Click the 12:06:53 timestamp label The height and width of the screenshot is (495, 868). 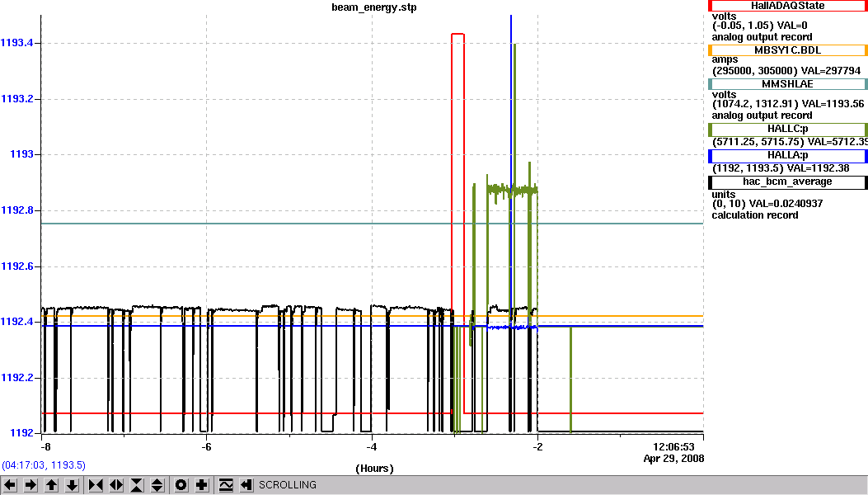click(x=673, y=447)
